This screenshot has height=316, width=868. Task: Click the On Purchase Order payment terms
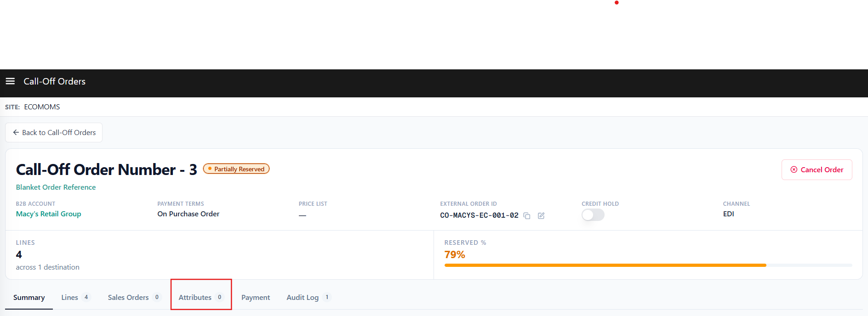click(188, 214)
